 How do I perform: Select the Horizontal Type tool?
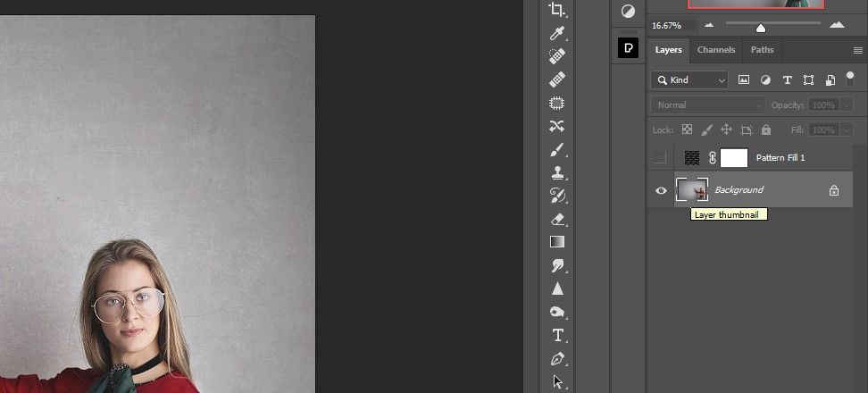pyautogui.click(x=557, y=336)
